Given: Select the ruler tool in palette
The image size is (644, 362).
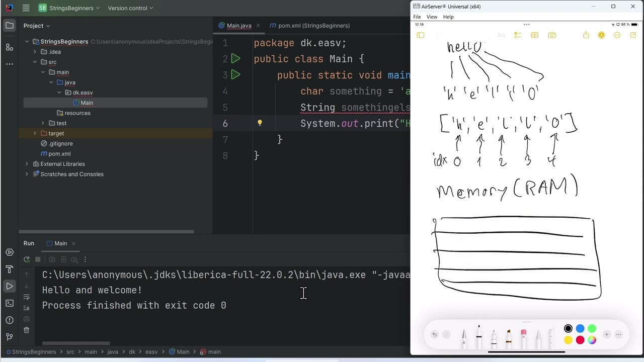Looking at the screenshot, I should coord(551,338).
